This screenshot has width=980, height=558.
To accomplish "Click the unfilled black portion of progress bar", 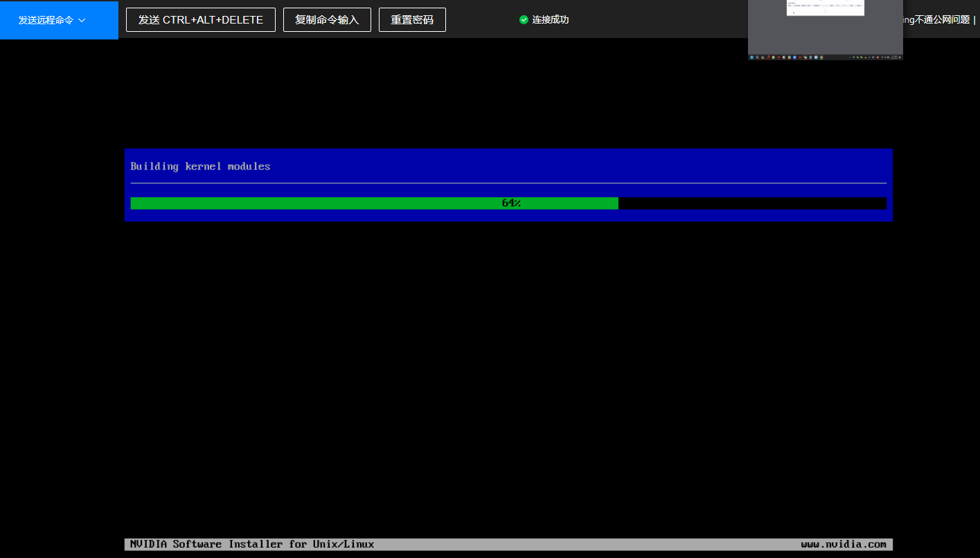I will click(x=751, y=204).
